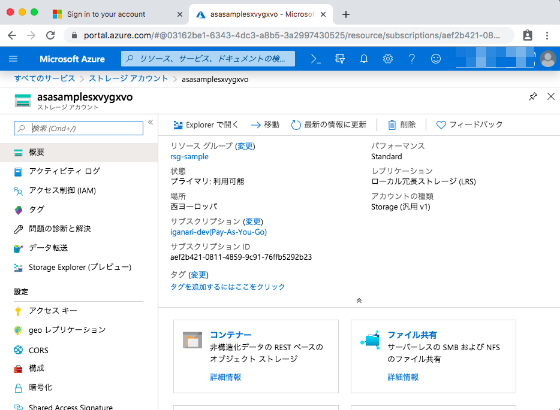
Task: Click 'すべてのサービス' breadcrumb link
Action: pos(44,79)
